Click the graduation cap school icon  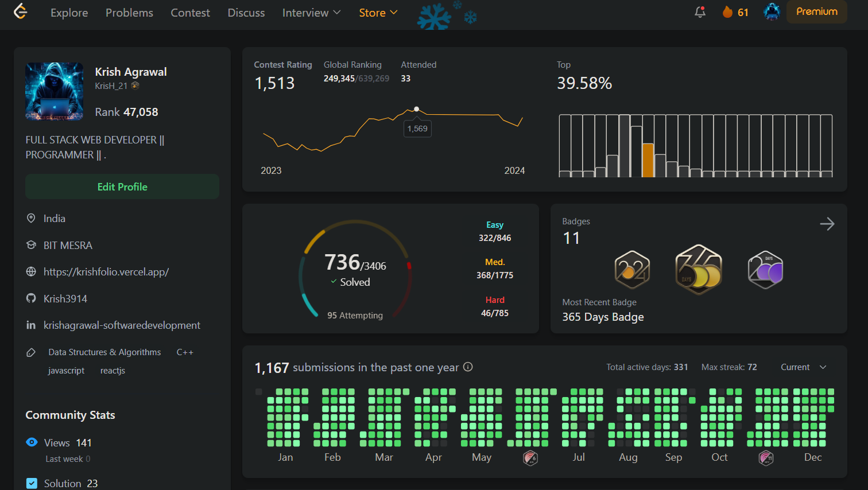pos(31,245)
